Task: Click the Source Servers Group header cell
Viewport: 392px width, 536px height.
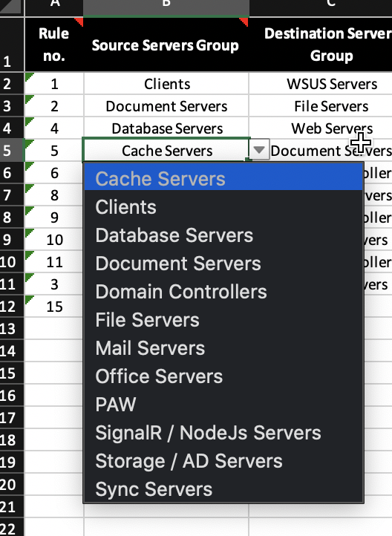Action: click(x=166, y=45)
